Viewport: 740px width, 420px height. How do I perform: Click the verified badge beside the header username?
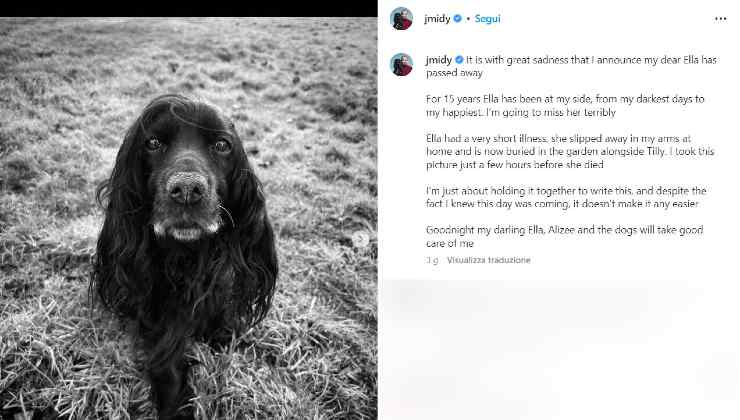[x=457, y=19]
